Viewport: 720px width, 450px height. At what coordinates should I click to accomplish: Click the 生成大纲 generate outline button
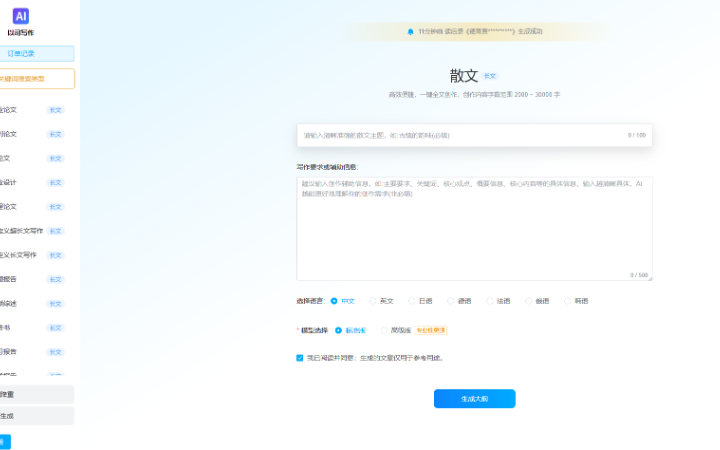coord(474,399)
